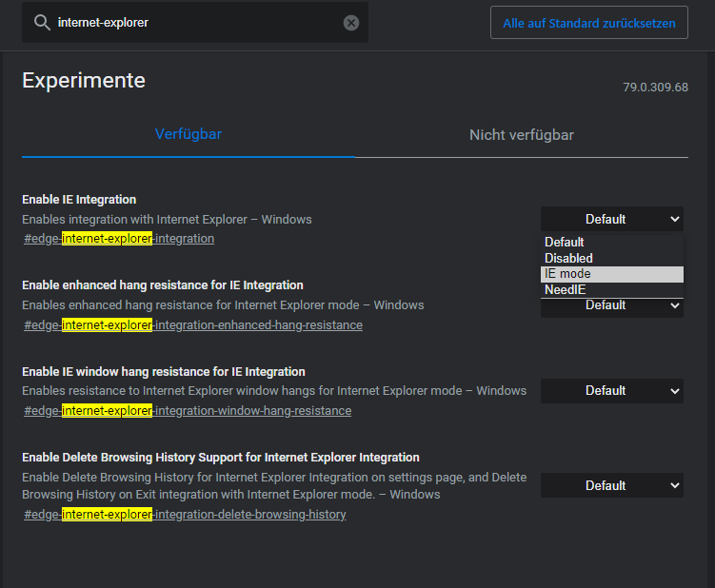The width and height of the screenshot is (715, 588).
Task: Click the search magnifier icon
Action: pos(41,23)
